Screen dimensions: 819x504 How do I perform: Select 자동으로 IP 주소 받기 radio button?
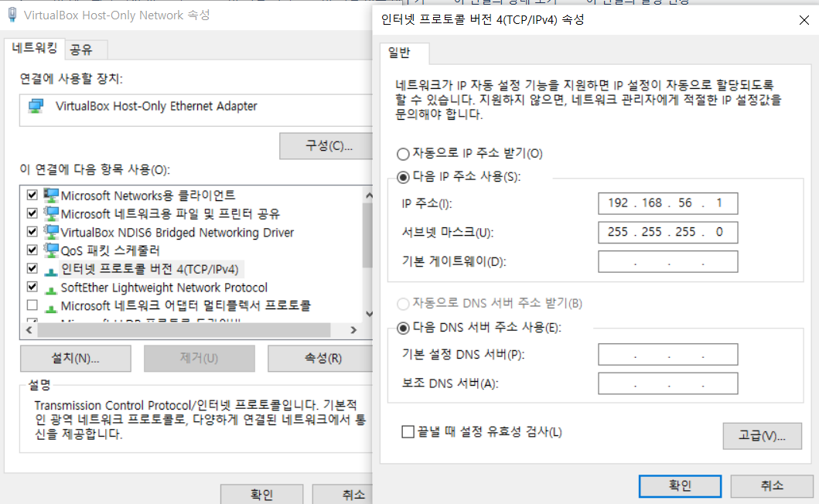[403, 154]
